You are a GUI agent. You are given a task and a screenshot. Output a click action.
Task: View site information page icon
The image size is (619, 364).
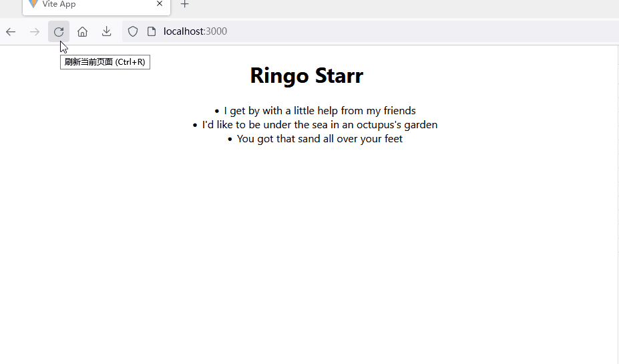click(x=152, y=31)
